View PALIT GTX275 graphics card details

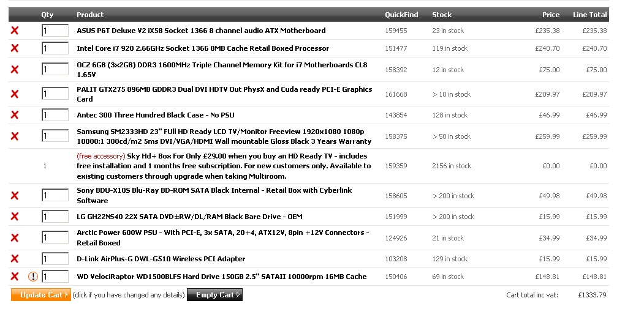point(225,94)
